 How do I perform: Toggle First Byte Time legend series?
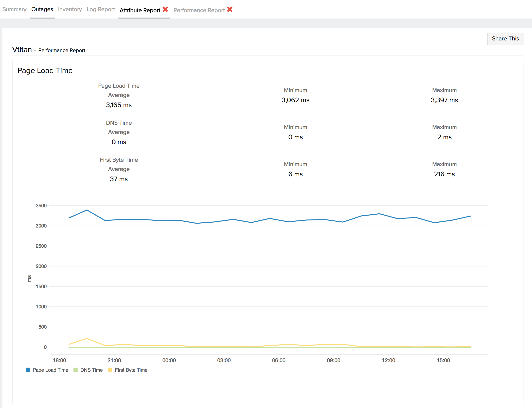[131, 370]
